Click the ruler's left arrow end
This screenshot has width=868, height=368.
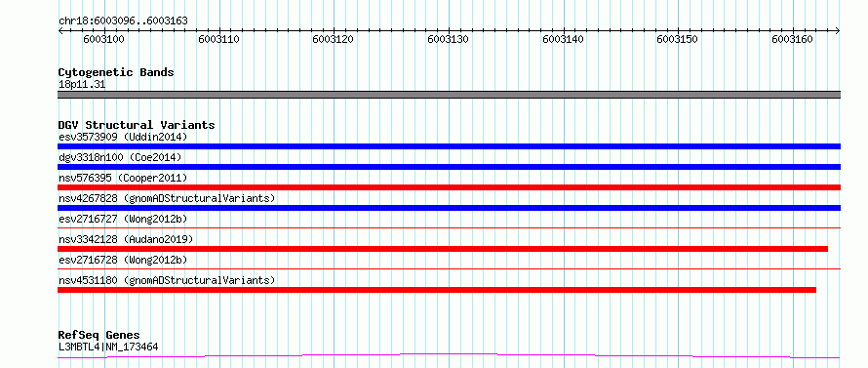[x=60, y=31]
